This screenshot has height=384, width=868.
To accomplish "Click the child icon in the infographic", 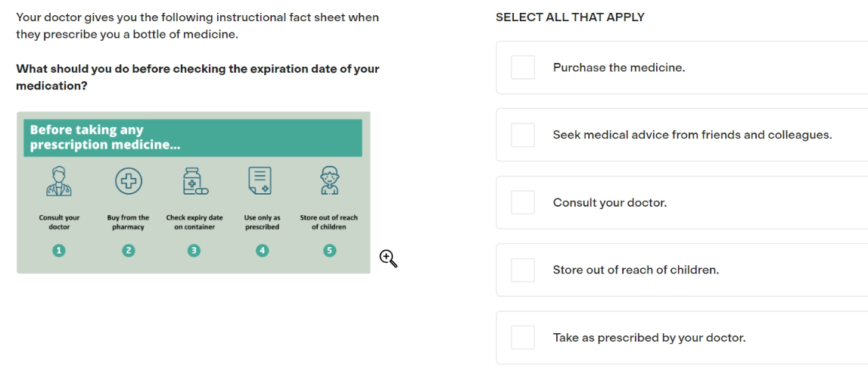I will pyautogui.click(x=329, y=181).
